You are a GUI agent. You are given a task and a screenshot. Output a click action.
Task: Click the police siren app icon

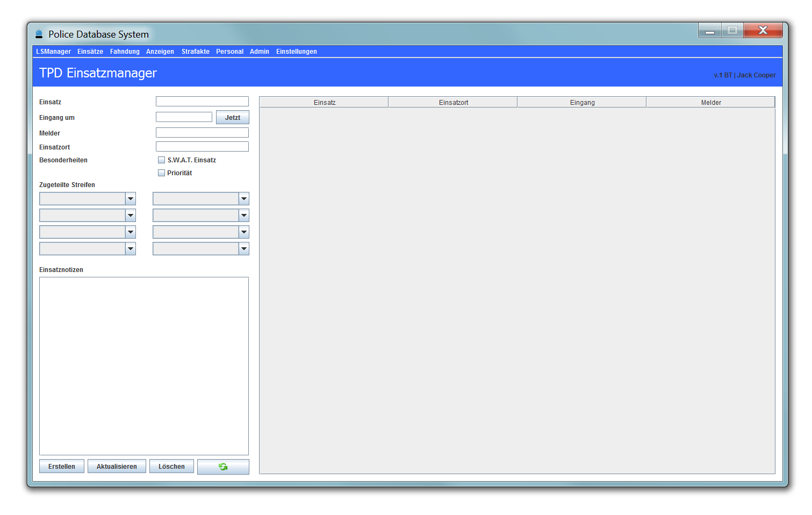tap(39, 34)
